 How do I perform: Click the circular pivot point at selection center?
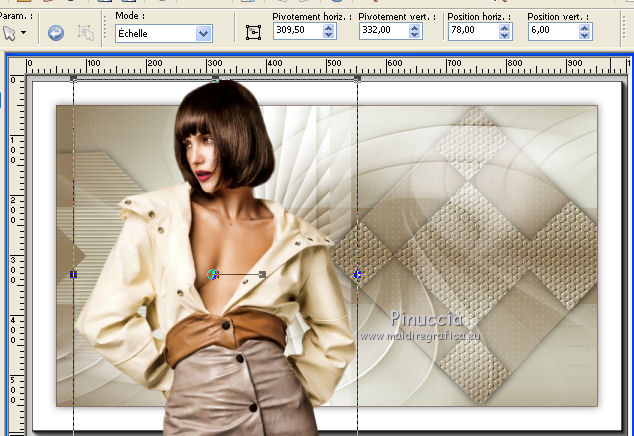213,275
